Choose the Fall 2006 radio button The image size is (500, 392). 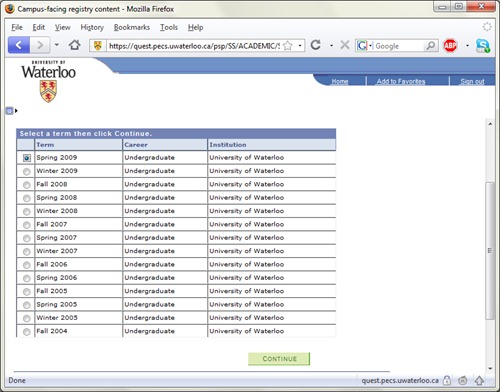coord(27,265)
